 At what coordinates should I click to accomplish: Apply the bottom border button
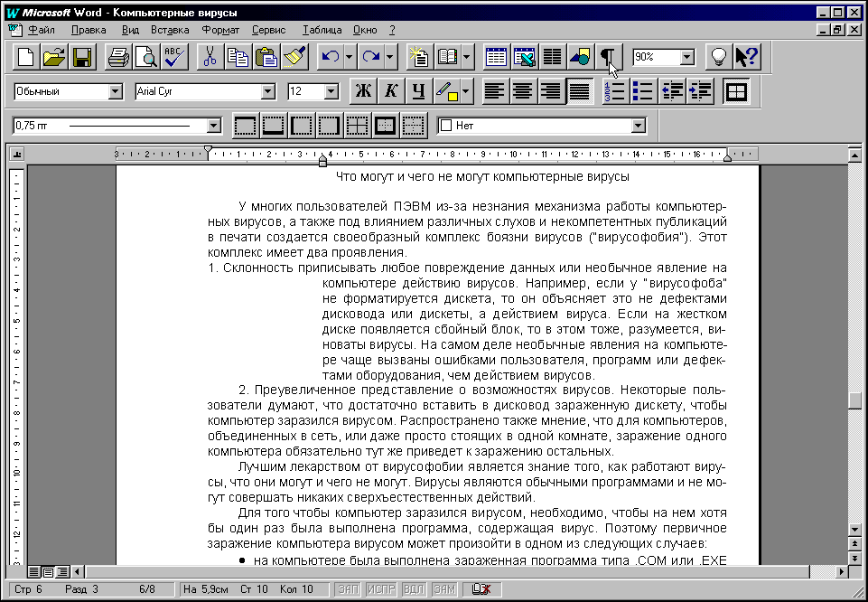274,126
